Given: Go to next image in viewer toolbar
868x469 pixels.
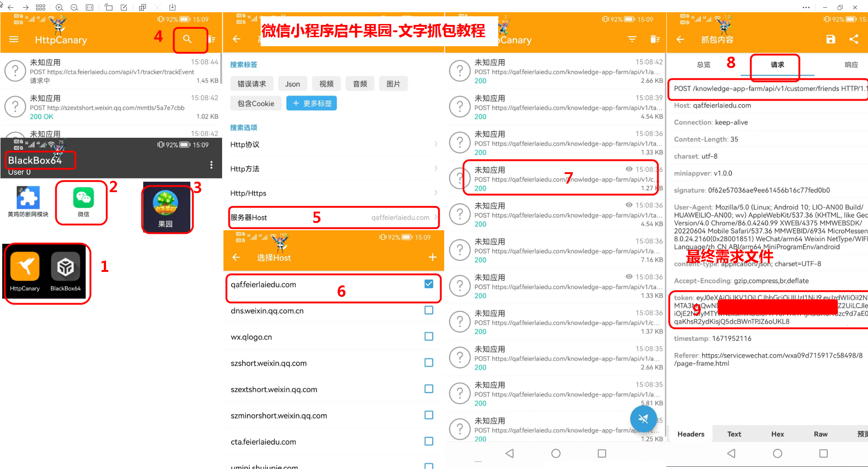Looking at the screenshot, I should (x=25, y=7).
